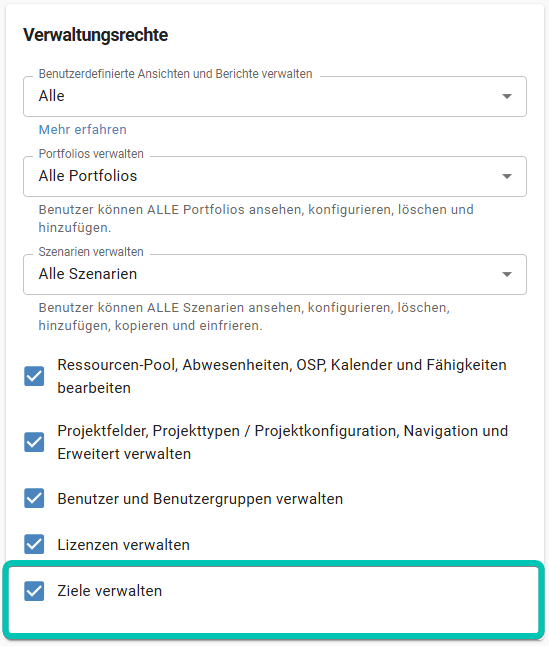Screen dimensions: 549x646
Task: Toggle the Projektfelder, Projekttypen checkbox
Action: point(34,442)
